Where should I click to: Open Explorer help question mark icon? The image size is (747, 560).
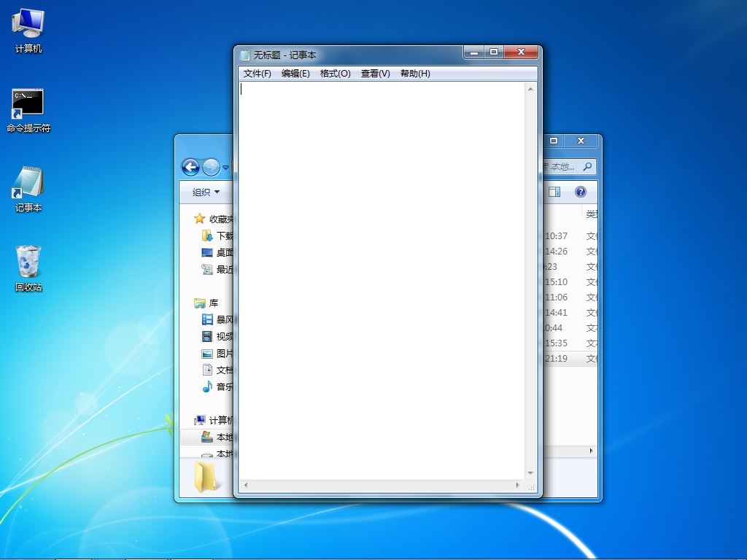(x=580, y=192)
